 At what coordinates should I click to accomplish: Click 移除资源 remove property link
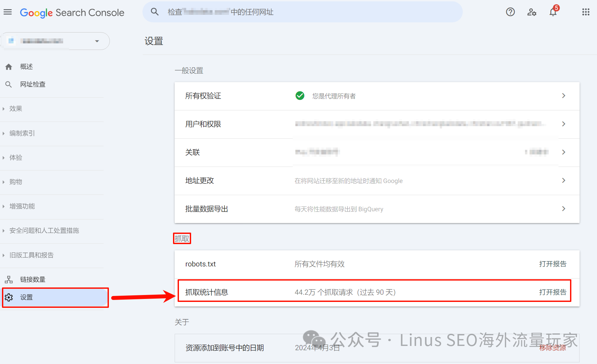(x=553, y=348)
